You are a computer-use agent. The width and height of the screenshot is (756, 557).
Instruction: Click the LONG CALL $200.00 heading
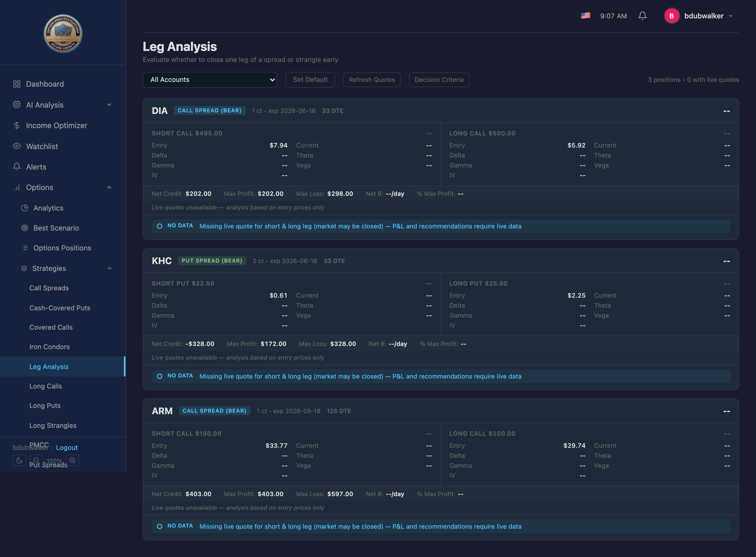click(x=482, y=434)
